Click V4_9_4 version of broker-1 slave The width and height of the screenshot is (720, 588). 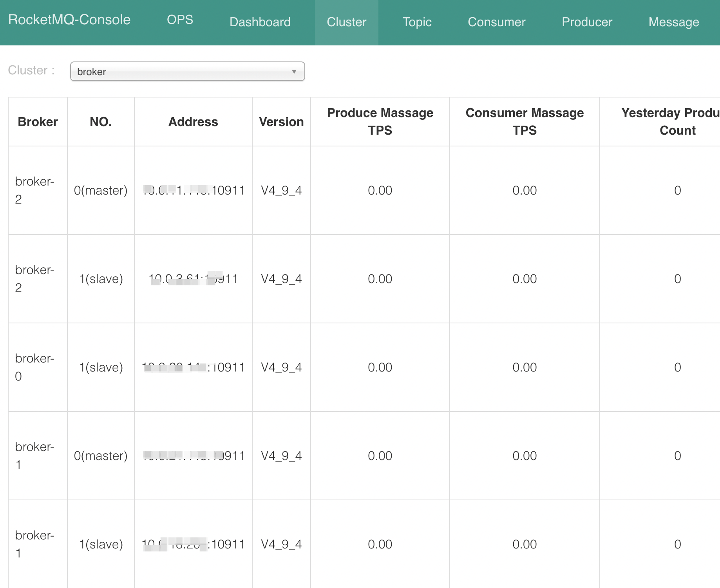(x=281, y=544)
